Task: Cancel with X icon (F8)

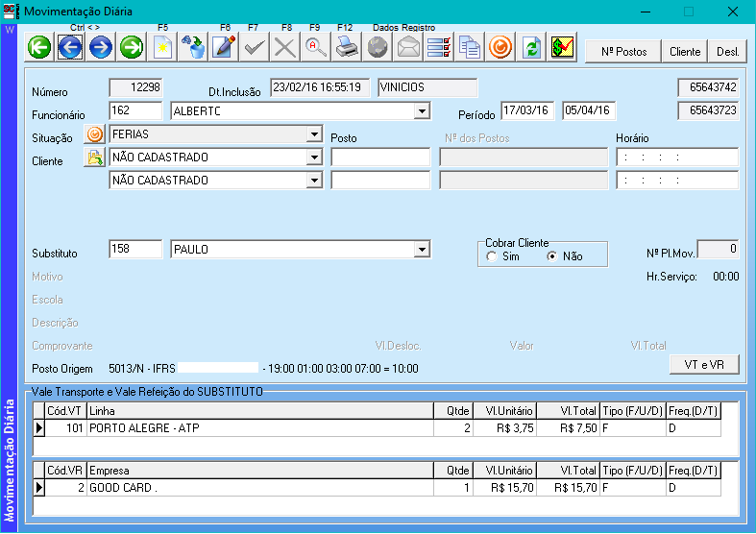Action: point(285,47)
